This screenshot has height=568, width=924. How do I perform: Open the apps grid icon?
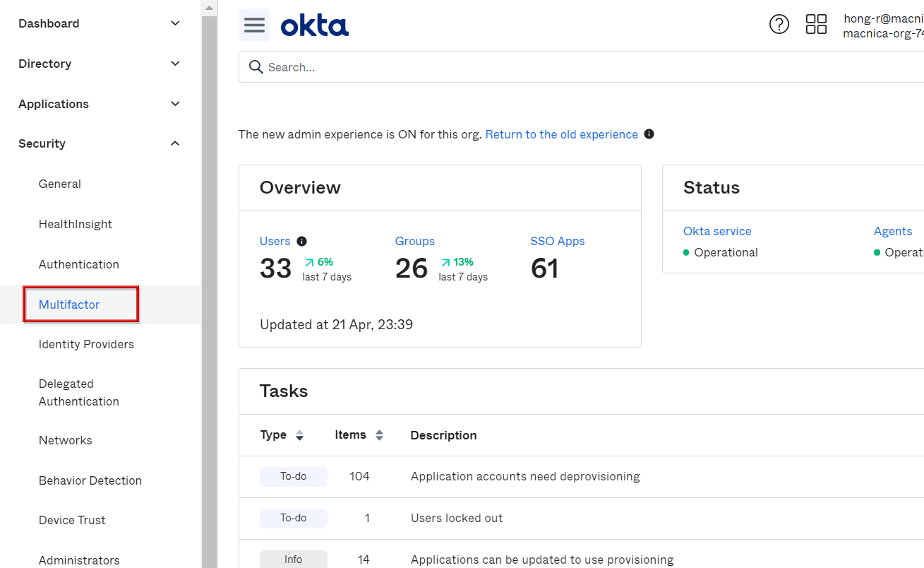[816, 25]
